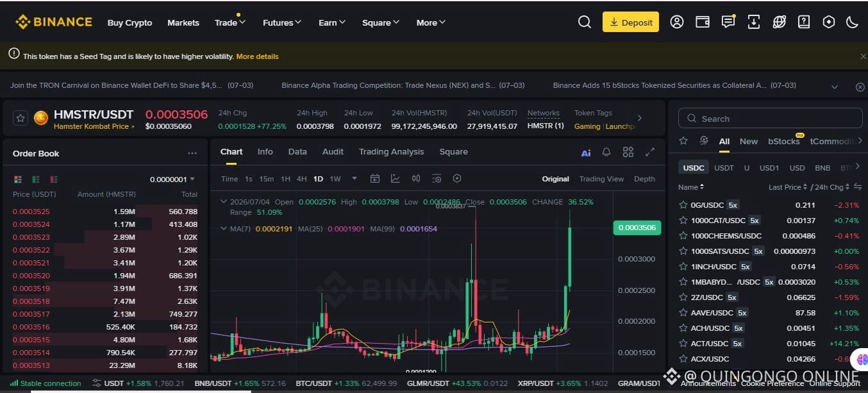The width and height of the screenshot is (868, 393).
Task: Select 1H time interval
Action: [x=285, y=179]
